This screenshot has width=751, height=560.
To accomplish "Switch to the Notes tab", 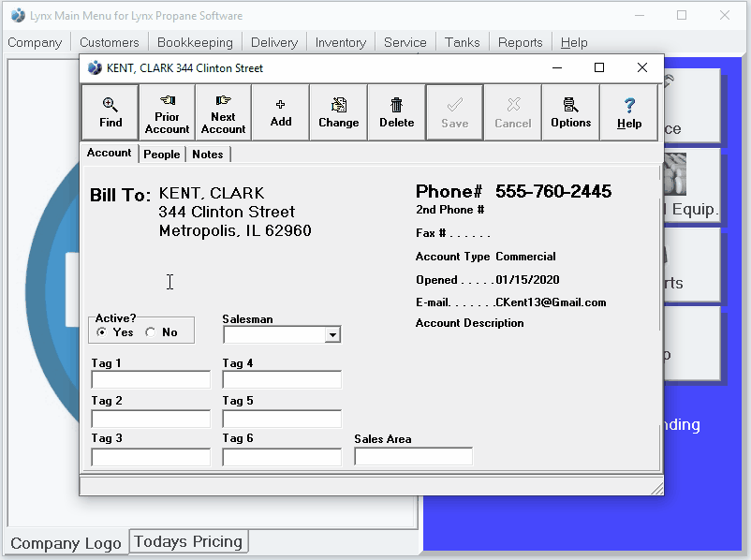I will coord(208,155).
